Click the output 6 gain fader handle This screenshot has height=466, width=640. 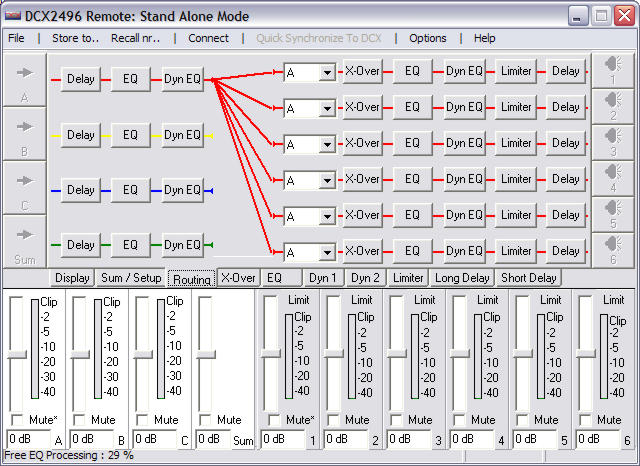(x=586, y=353)
